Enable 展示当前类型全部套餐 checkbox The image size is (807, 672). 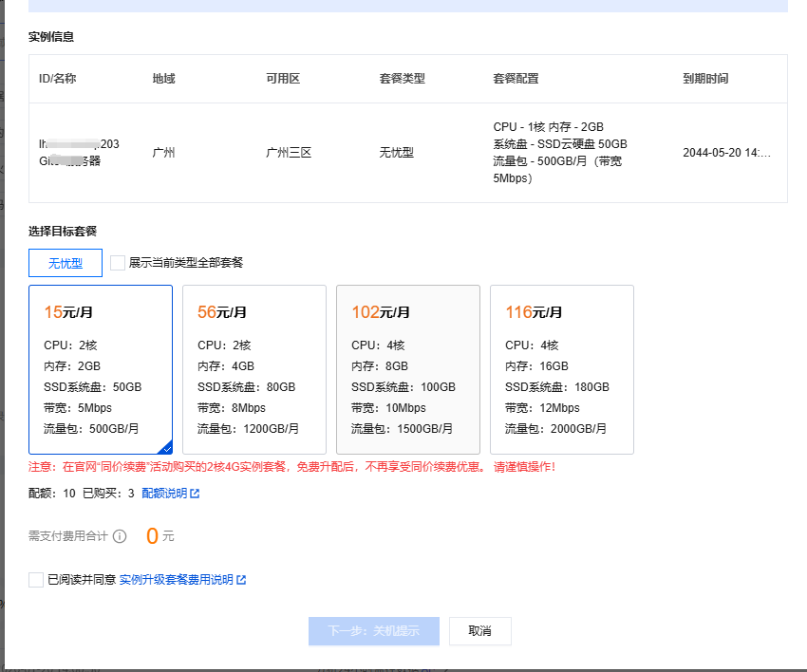118,263
